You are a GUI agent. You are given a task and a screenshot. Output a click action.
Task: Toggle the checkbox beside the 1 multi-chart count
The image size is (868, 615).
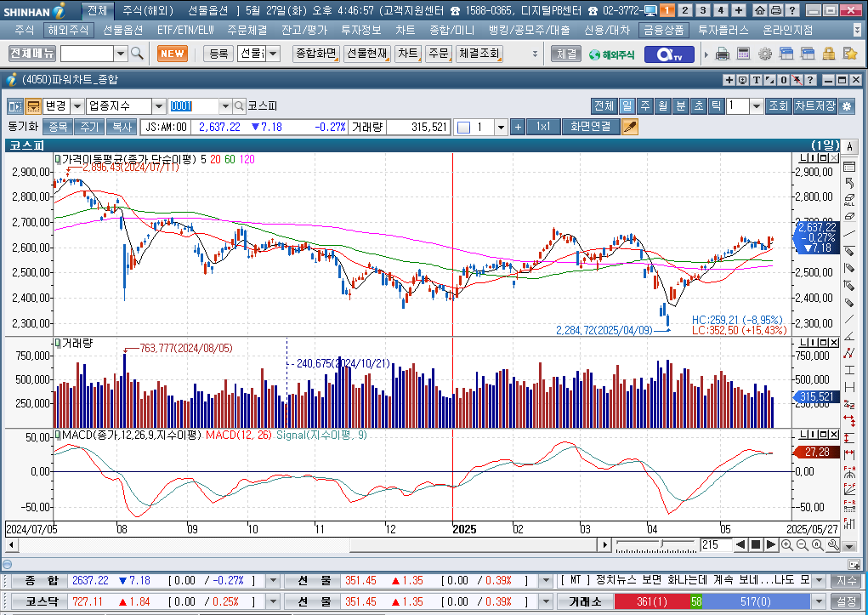click(464, 128)
